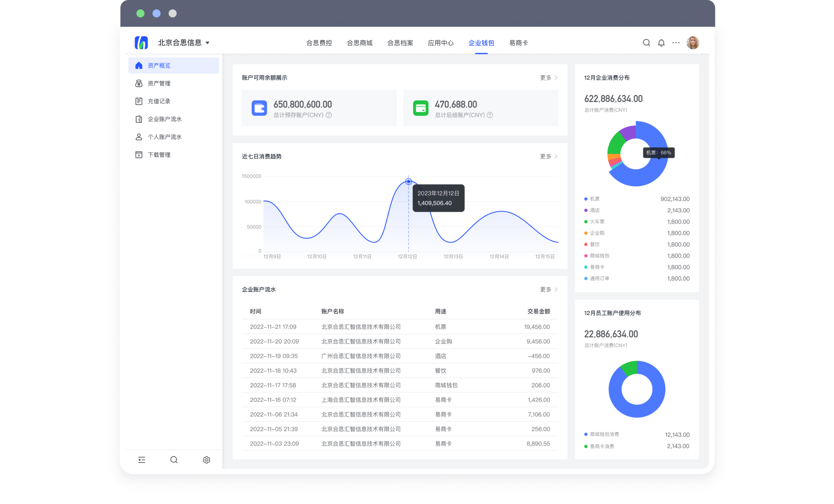Open the notification bell icon
Image resolution: width=834 pixels, height=504 pixels.
point(661,43)
